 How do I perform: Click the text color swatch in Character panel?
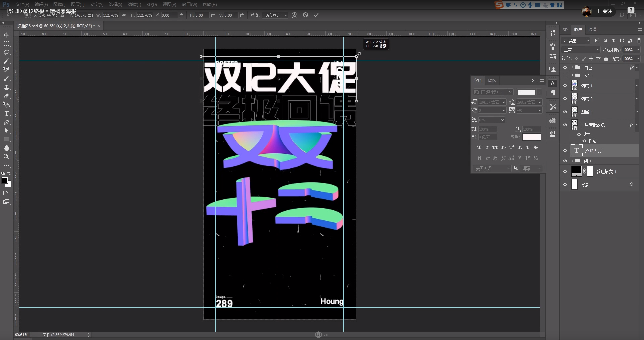tap(532, 137)
